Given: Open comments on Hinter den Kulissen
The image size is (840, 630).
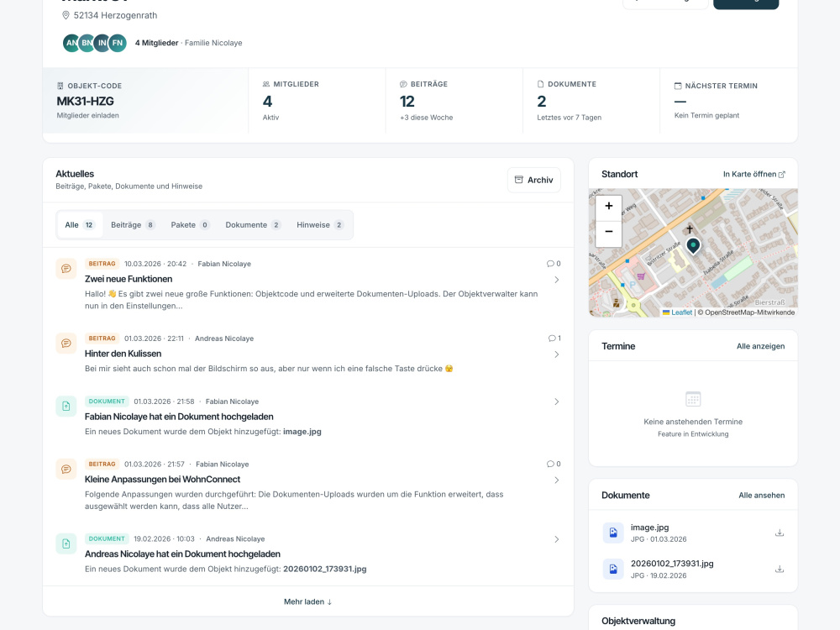Looking at the screenshot, I should coord(554,338).
